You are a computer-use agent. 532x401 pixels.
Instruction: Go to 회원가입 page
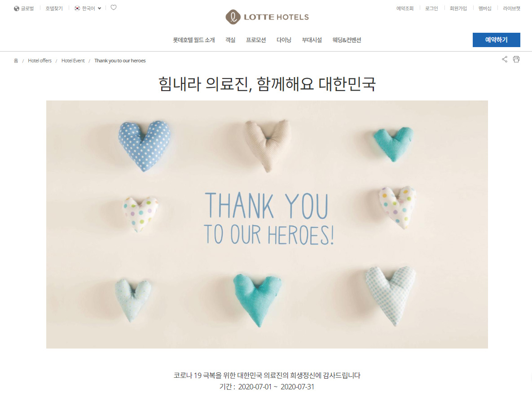pos(458,9)
